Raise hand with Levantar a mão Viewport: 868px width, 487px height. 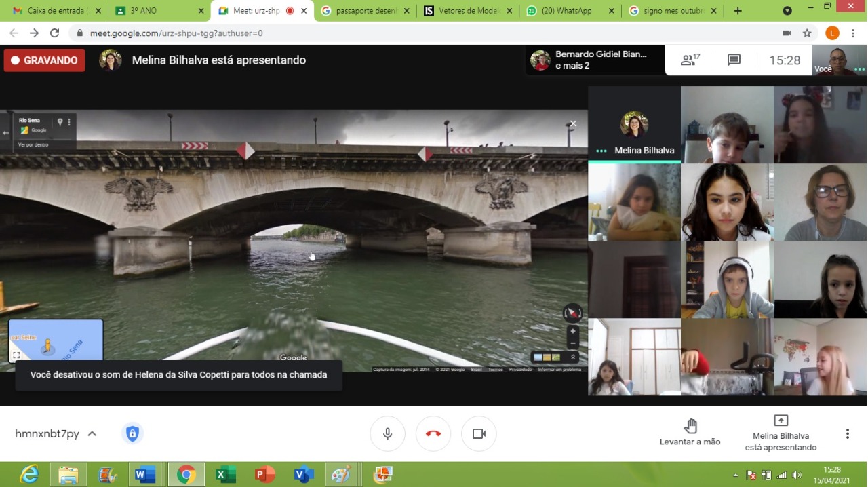coord(690,432)
